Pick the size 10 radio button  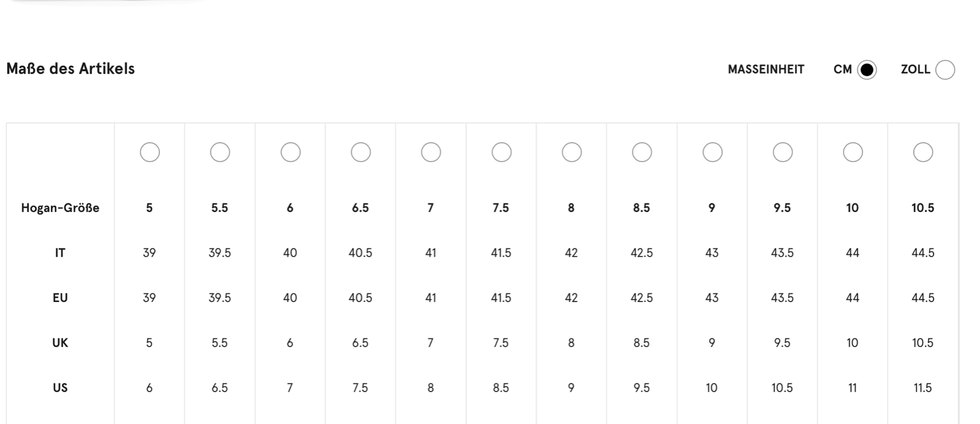click(853, 152)
